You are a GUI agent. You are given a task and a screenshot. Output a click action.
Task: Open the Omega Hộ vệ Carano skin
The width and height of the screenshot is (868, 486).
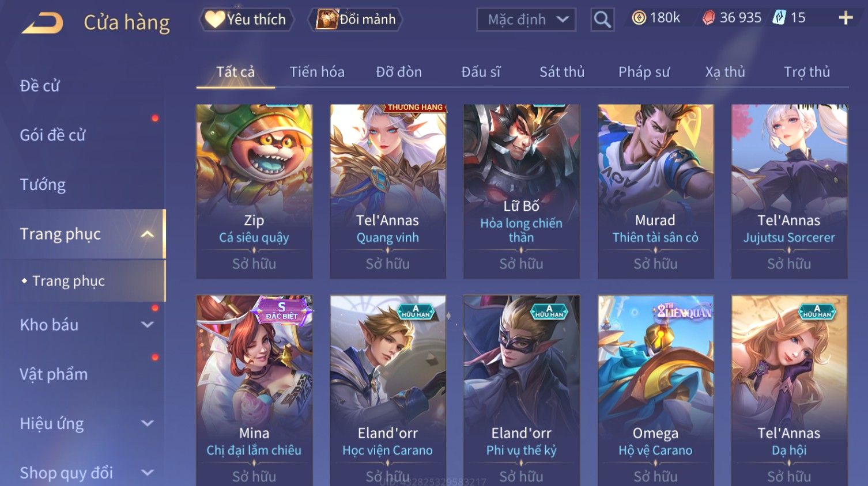[x=655, y=390]
